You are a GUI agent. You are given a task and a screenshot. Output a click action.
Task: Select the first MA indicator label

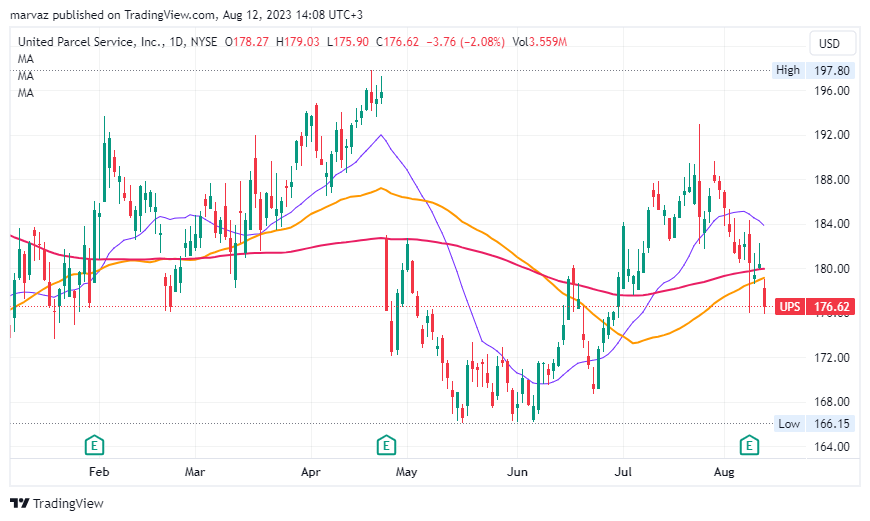pos(26,59)
